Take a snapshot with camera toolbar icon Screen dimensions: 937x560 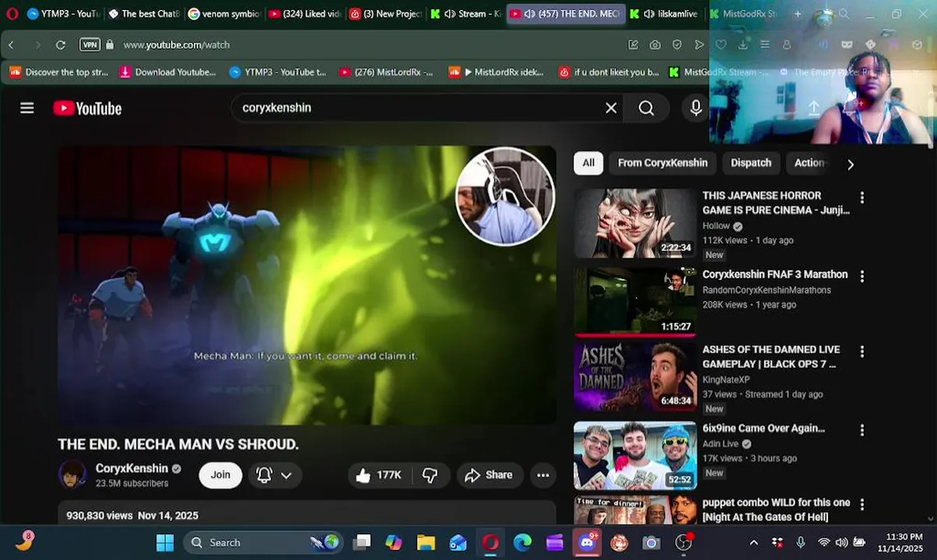655,45
